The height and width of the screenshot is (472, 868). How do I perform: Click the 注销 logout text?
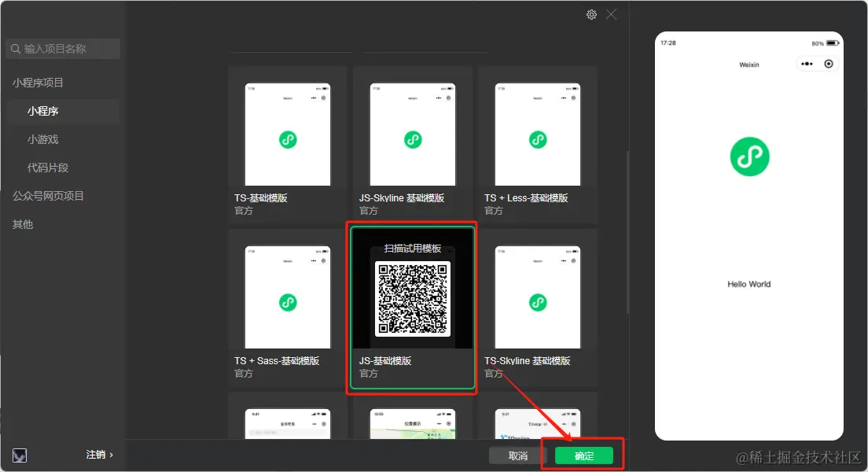tap(95, 455)
